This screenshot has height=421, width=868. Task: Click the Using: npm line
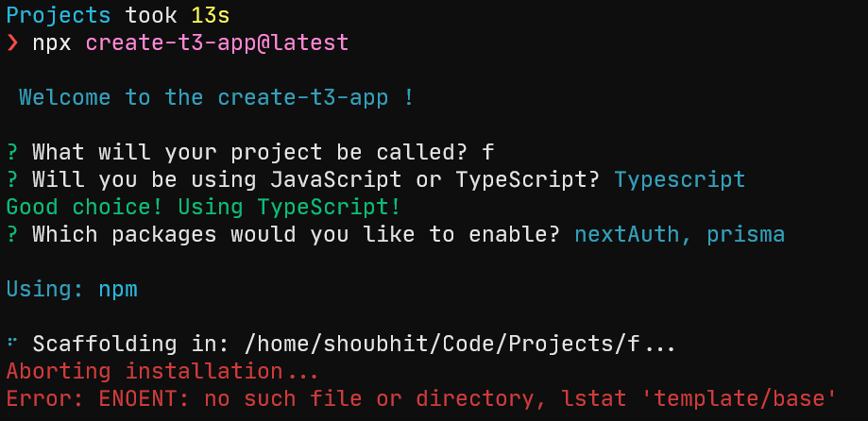click(x=72, y=289)
